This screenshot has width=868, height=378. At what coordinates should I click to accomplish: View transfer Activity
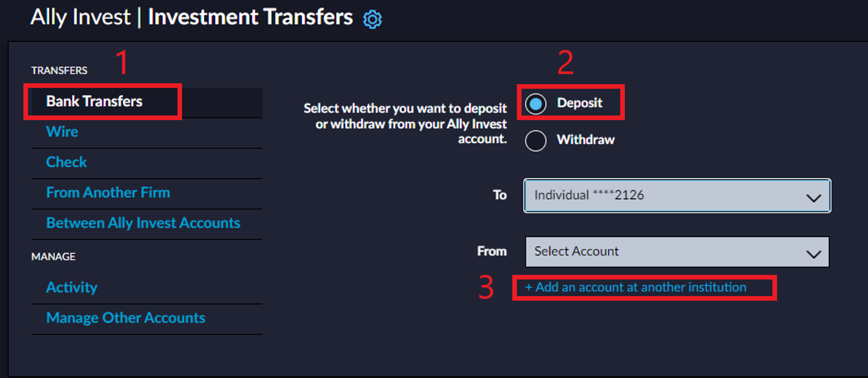pyautogui.click(x=72, y=287)
